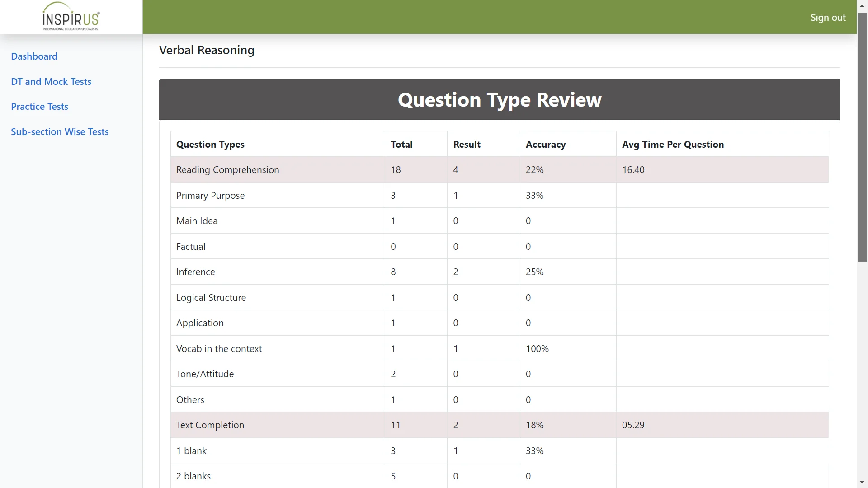Click the average time 05.29
The image size is (868, 488).
pos(633,425)
